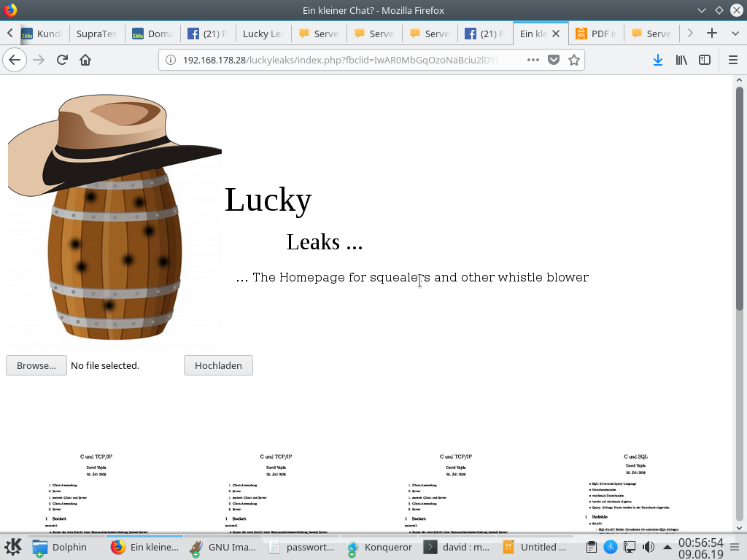Viewport: 747px width, 560px height.
Task: Go to the Firefox home page
Action: pyautogui.click(x=85, y=60)
